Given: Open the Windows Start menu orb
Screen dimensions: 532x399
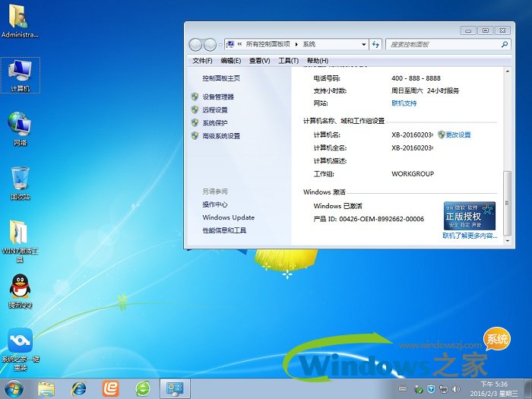Looking at the screenshot, I should [14, 389].
